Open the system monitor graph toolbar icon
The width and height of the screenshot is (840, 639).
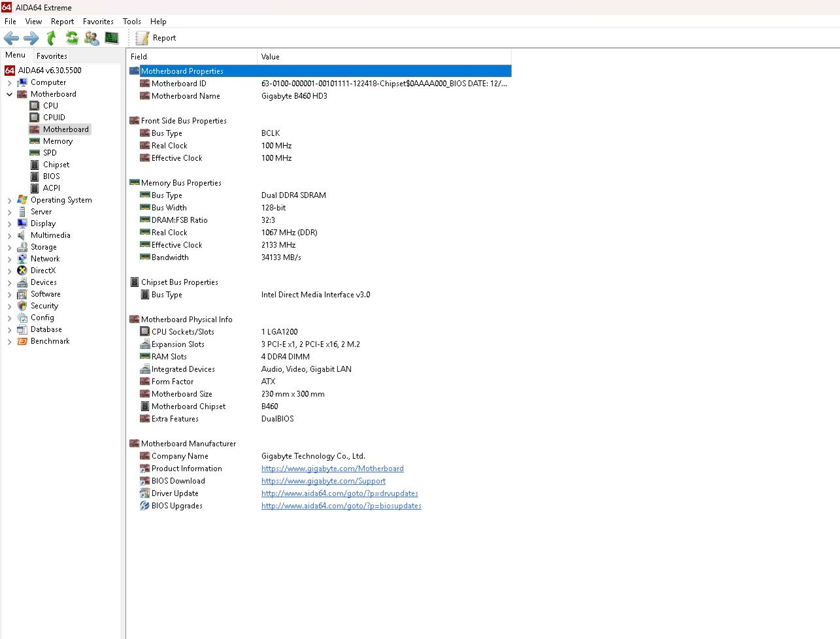click(x=112, y=38)
